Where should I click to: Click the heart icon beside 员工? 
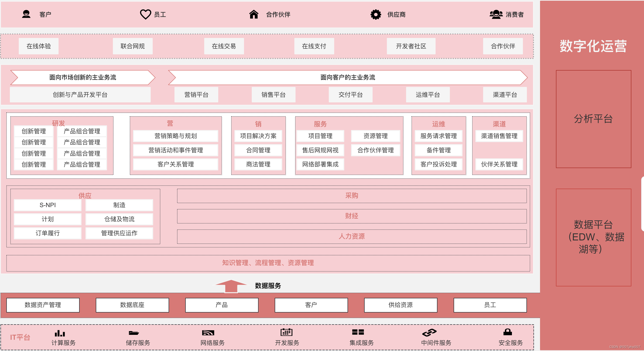click(145, 14)
